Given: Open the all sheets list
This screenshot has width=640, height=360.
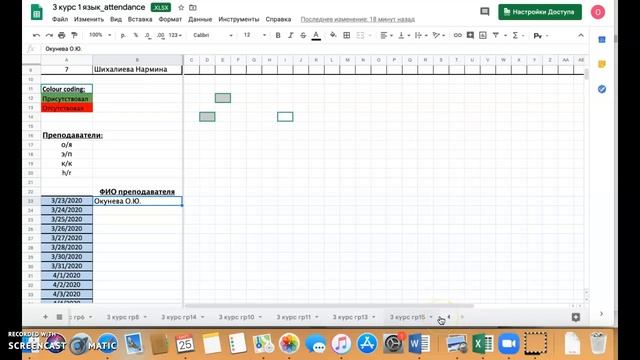Looking at the screenshot, I should click(x=59, y=317).
